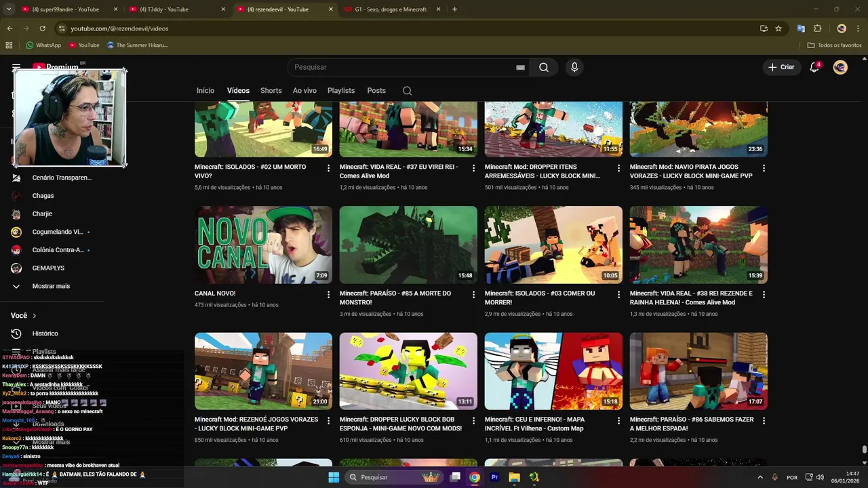Bookmark this page with star icon

pyautogui.click(x=778, y=28)
